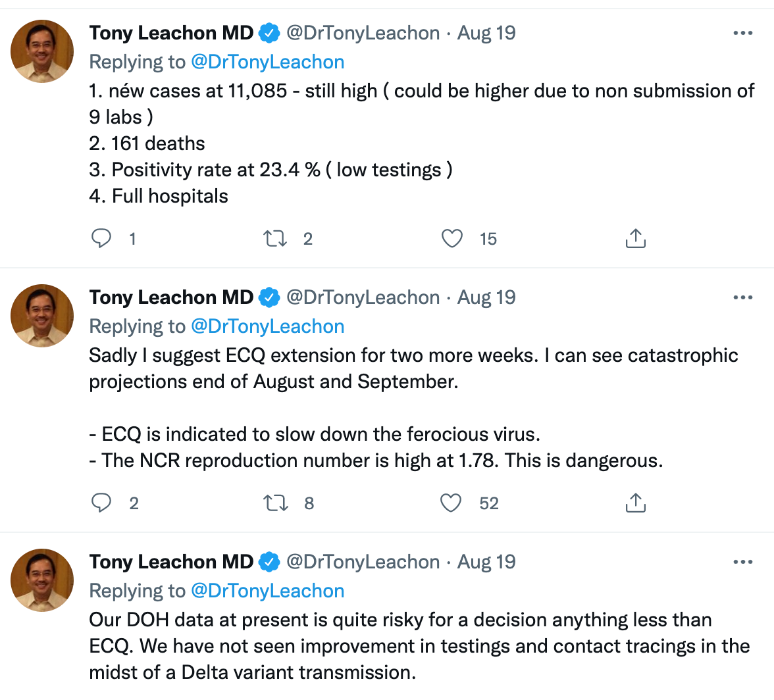This screenshot has width=774, height=700.
Task: Open Tony Leachon MD name on third tweet
Action: pos(171,562)
